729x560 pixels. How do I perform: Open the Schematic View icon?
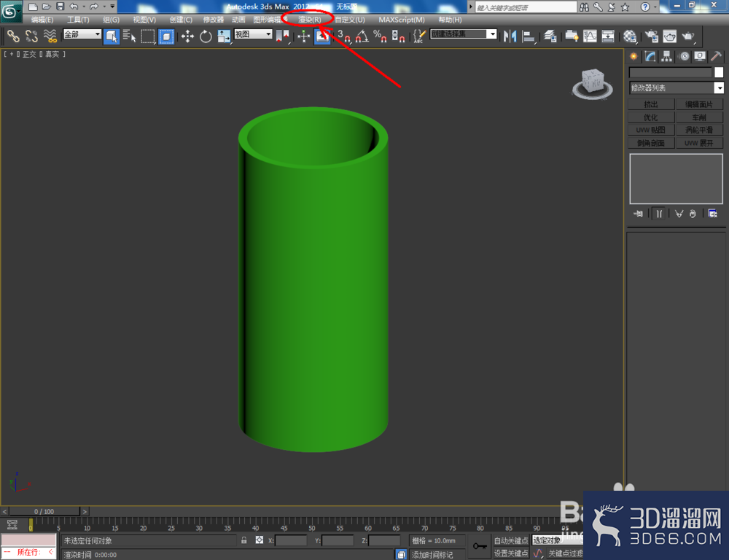[x=608, y=36]
